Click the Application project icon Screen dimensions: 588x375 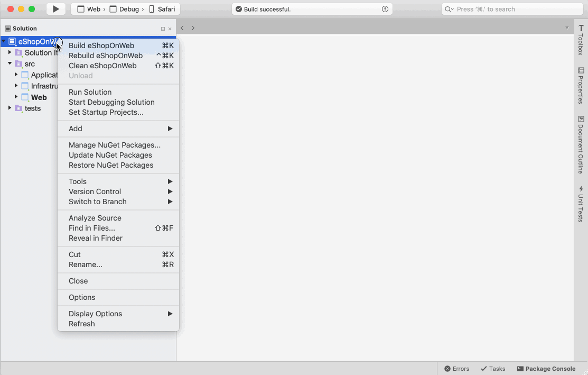[25, 75]
